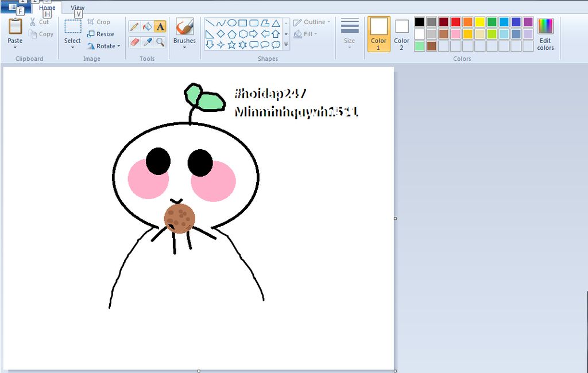588x373 pixels.
Task: Choose the Six-point star shape
Action: coord(243,45)
